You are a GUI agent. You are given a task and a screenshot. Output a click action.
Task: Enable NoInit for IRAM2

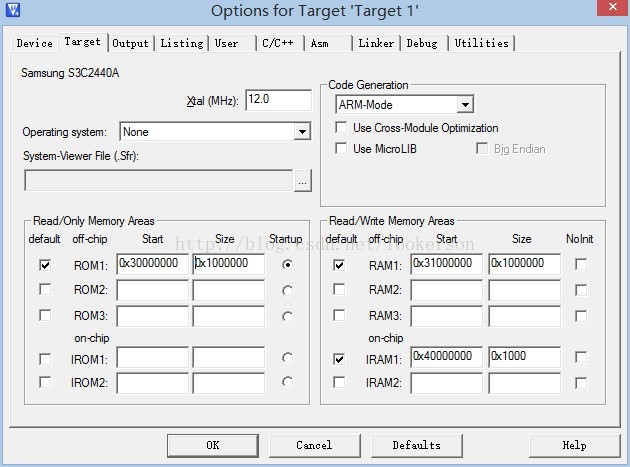(x=581, y=383)
